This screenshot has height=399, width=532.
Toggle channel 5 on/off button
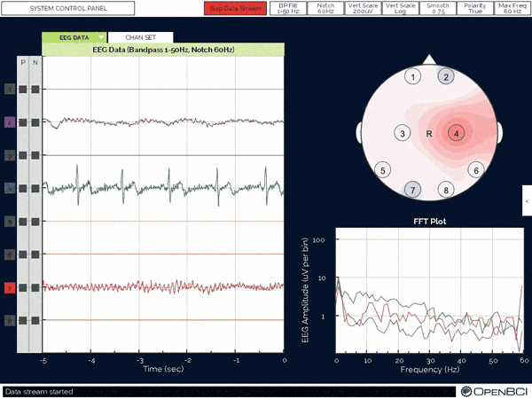pyautogui.click(x=10, y=222)
